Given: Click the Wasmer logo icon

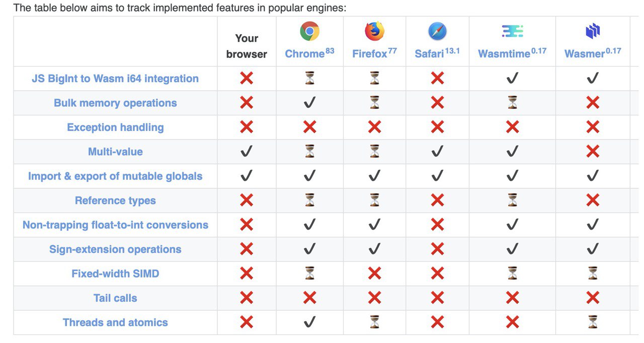Looking at the screenshot, I should [x=593, y=32].
